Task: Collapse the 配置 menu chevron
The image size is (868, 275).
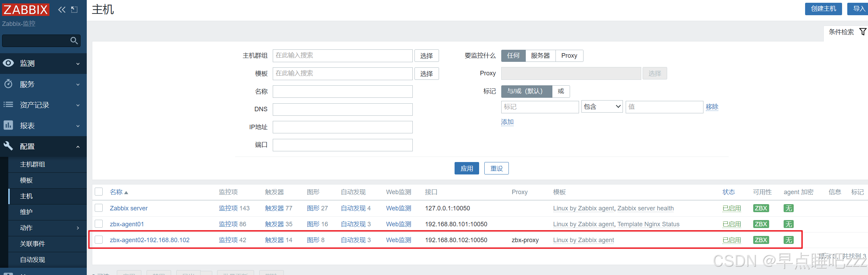Action: click(x=78, y=147)
